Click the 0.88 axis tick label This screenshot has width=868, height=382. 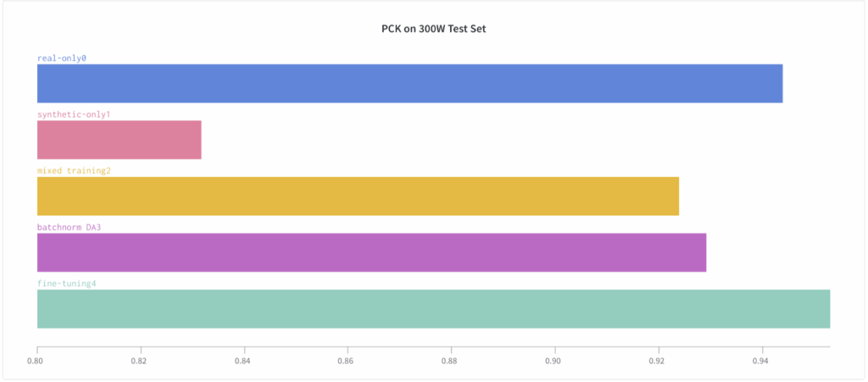coord(449,361)
